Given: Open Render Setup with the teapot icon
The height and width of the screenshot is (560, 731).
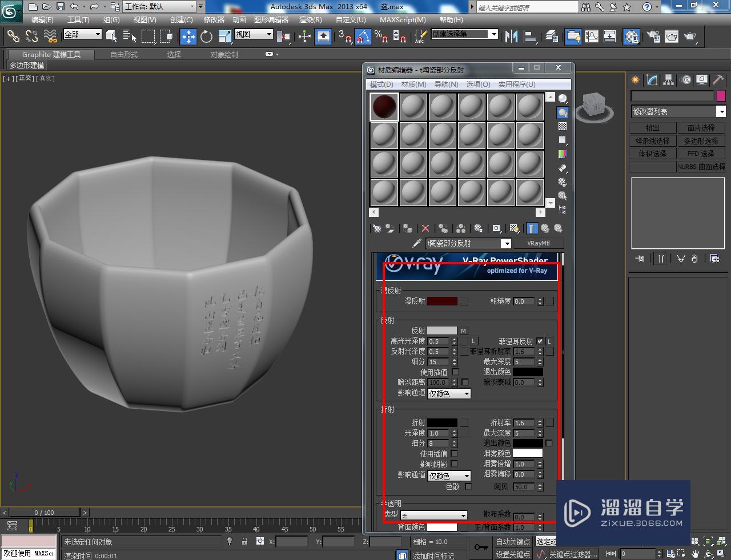Looking at the screenshot, I should (653, 37).
